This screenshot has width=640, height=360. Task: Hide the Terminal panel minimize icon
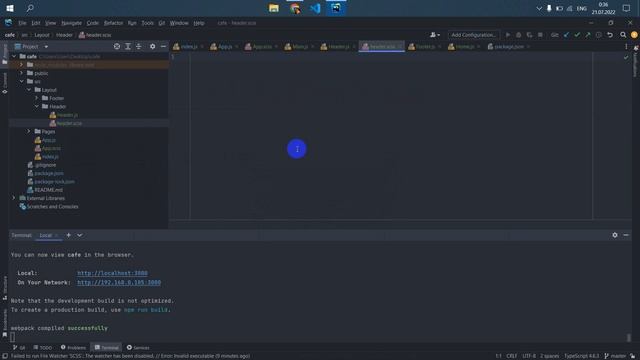[626, 235]
